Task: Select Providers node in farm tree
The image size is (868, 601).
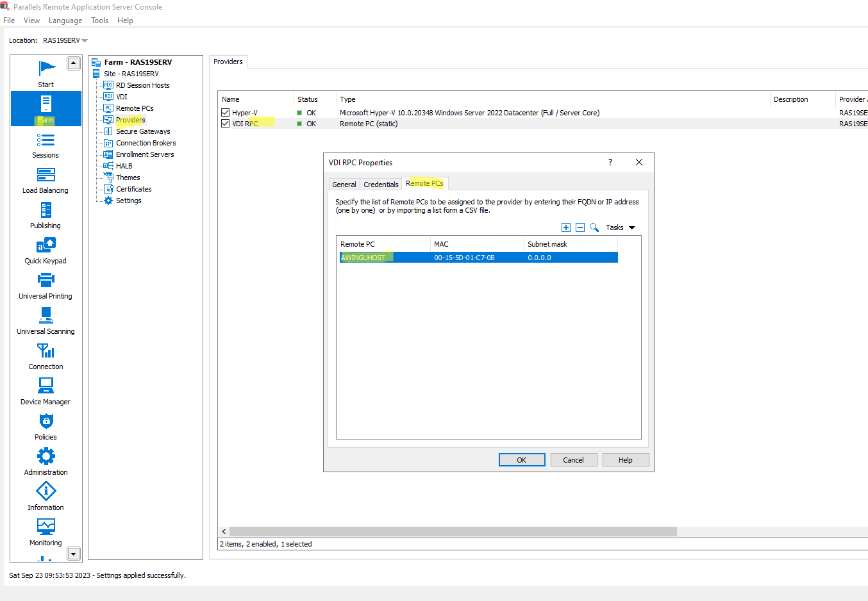Action: click(x=130, y=120)
